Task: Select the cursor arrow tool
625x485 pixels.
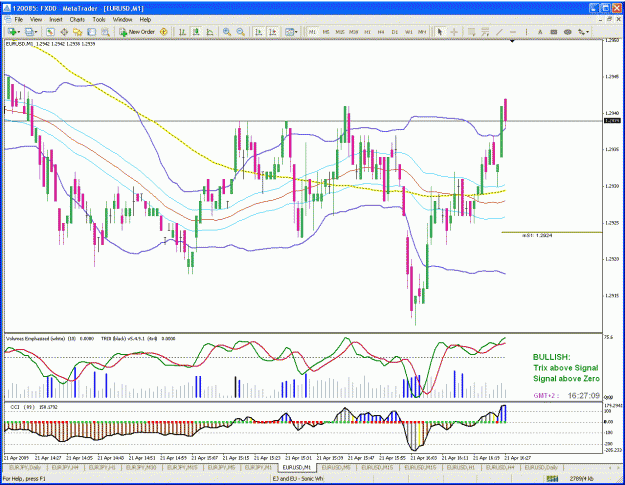Action: pyautogui.click(x=440, y=32)
